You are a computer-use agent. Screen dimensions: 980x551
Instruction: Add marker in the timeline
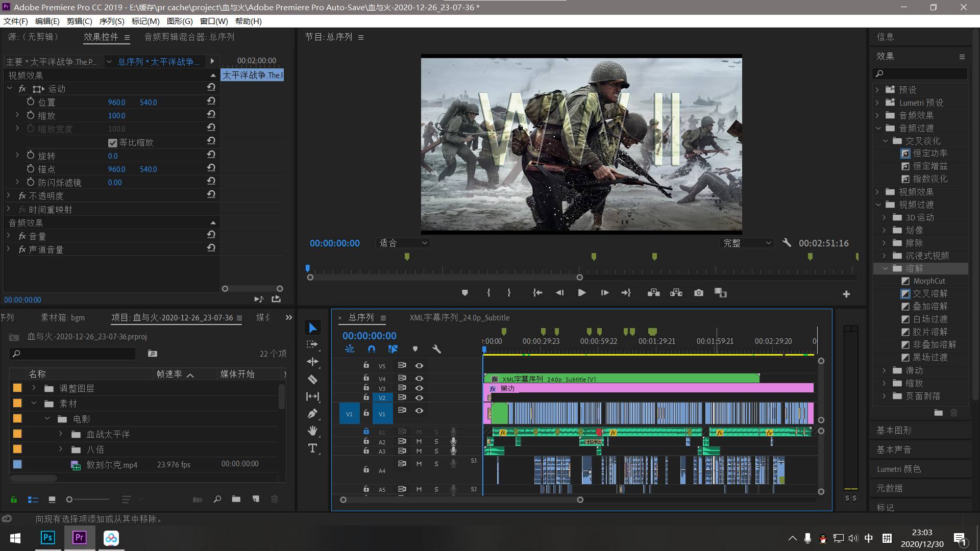pos(415,349)
